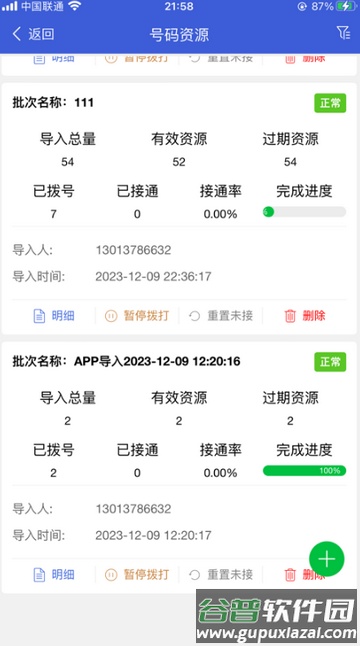The height and width of the screenshot is (646, 360).
Task: Click 已拨号 value 7
Action: [54, 214]
